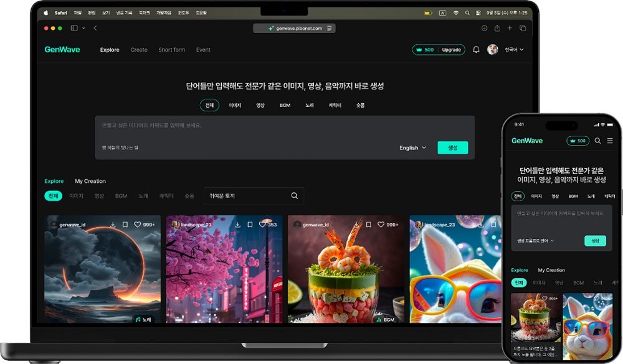Download the first genwave_id eclipse image
Image resolution: width=623 pixels, height=364 pixels.
[113, 225]
